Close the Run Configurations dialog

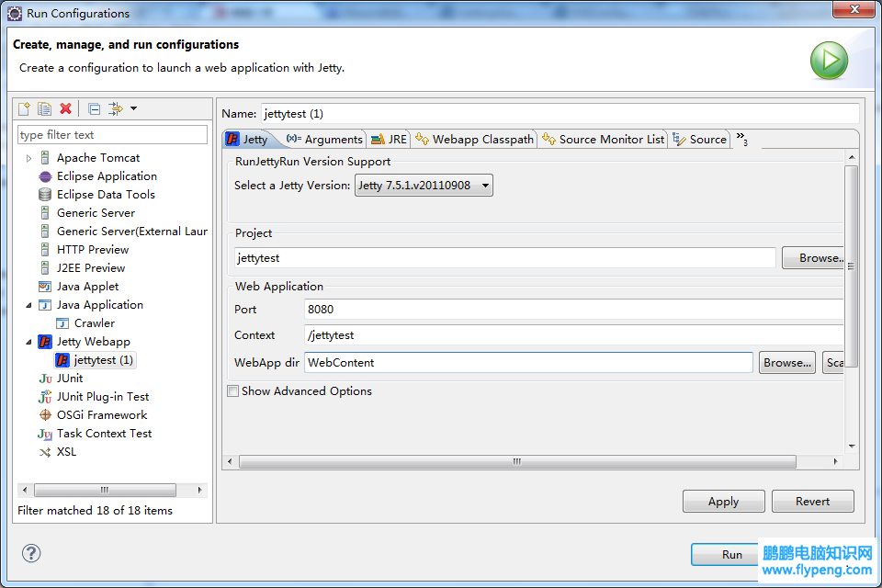[x=854, y=9]
